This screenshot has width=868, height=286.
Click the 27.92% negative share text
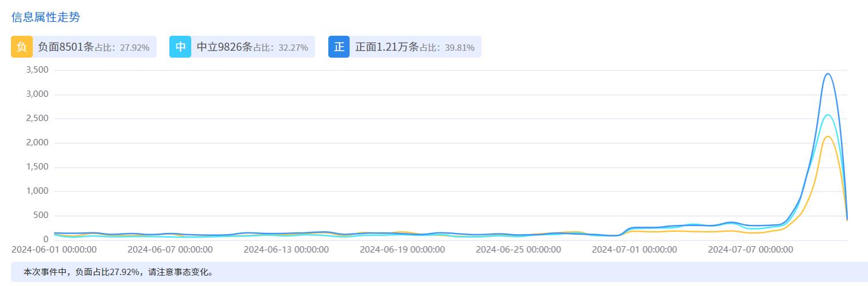coord(134,47)
